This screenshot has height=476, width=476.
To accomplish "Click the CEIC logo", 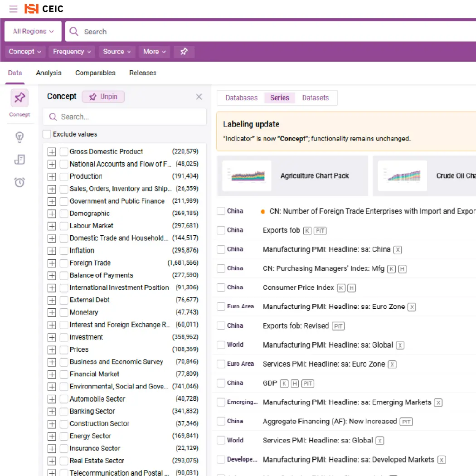I will (44, 9).
